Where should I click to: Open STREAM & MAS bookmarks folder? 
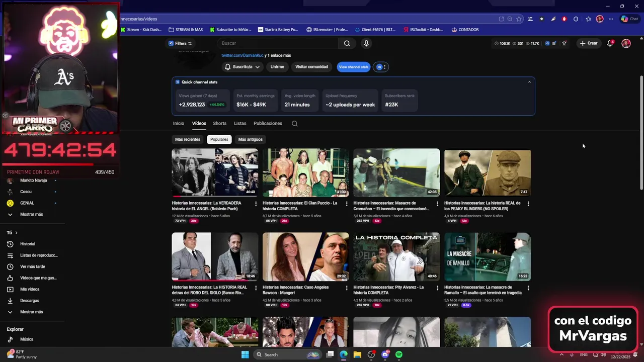(186, 30)
